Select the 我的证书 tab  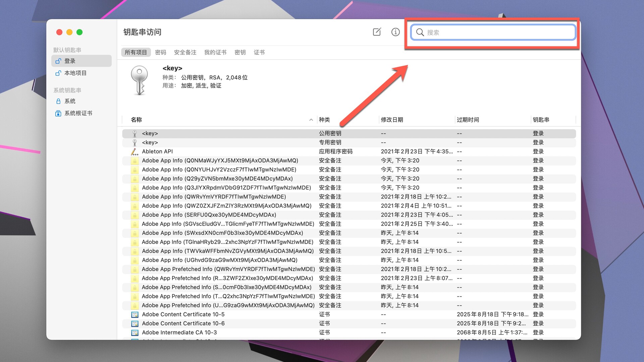click(x=215, y=52)
